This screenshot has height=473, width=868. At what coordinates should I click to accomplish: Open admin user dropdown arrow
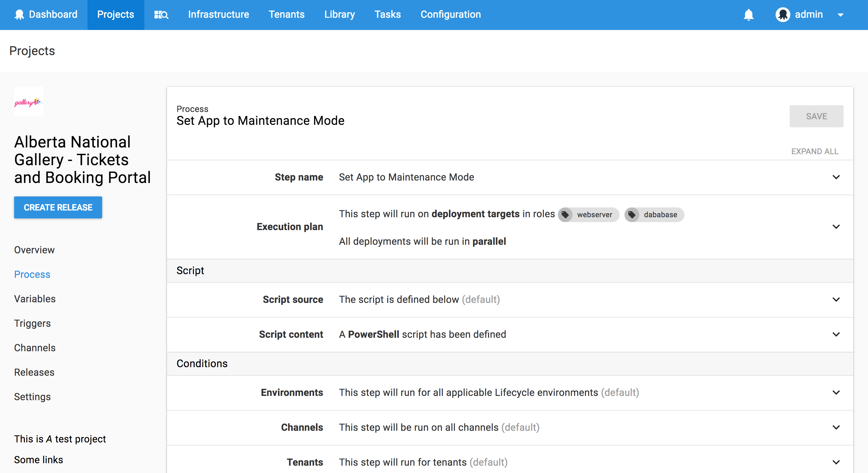(x=840, y=15)
